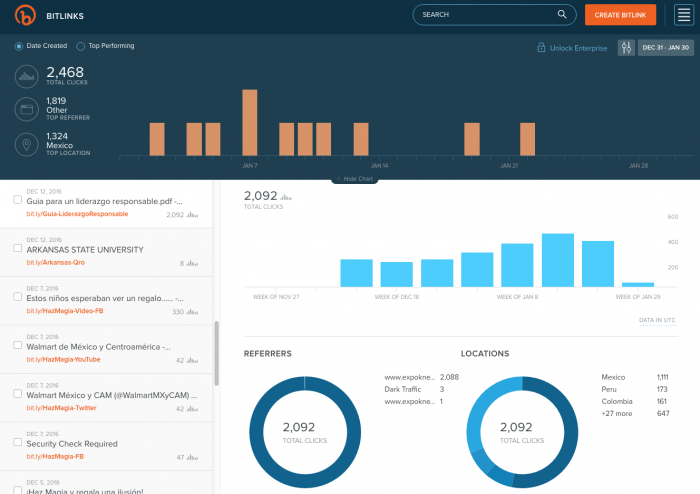Click stats icon next to 2,092 total clicks heading
The height and width of the screenshot is (494, 700).
(286, 197)
